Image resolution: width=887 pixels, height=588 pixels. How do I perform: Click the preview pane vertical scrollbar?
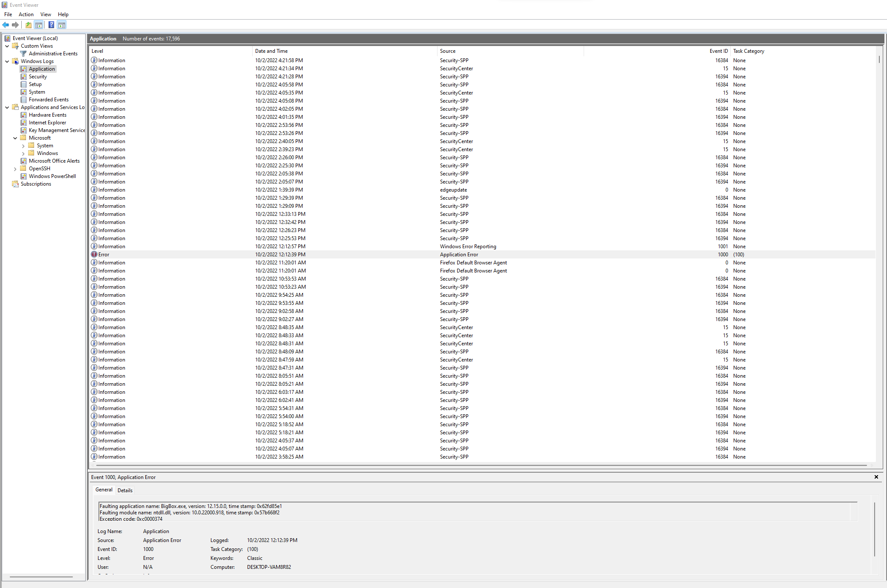(875, 529)
